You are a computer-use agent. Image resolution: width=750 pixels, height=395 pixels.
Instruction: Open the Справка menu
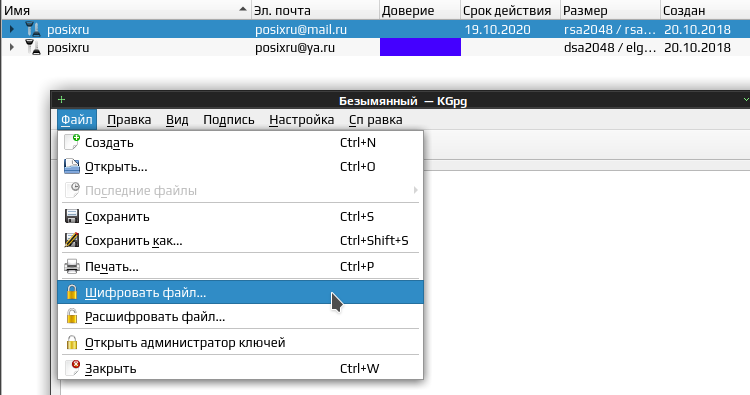point(375,120)
